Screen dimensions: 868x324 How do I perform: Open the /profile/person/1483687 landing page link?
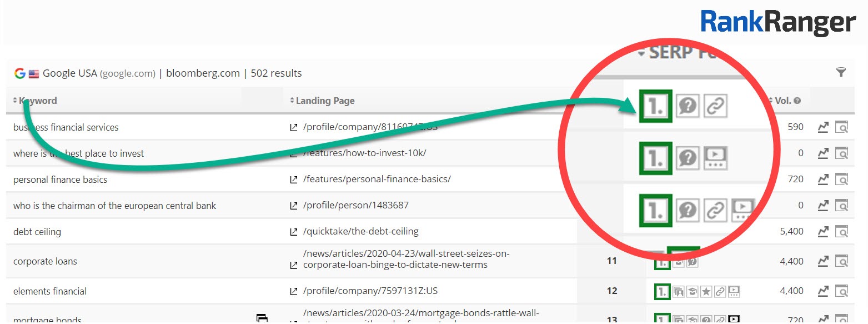(356, 205)
